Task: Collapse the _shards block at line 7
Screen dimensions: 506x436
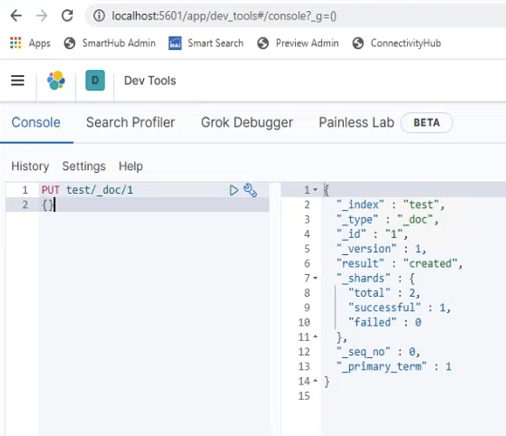Action: point(315,278)
